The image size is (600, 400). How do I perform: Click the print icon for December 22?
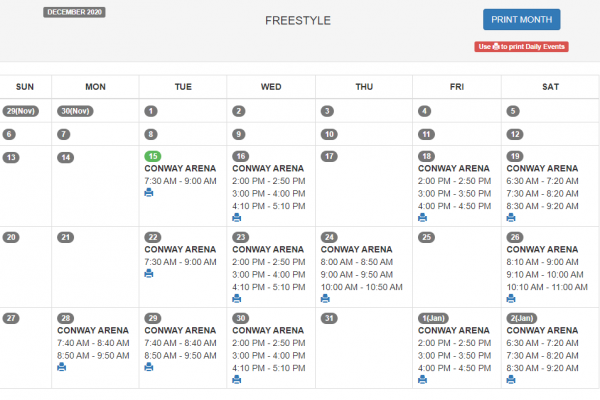tap(149, 273)
